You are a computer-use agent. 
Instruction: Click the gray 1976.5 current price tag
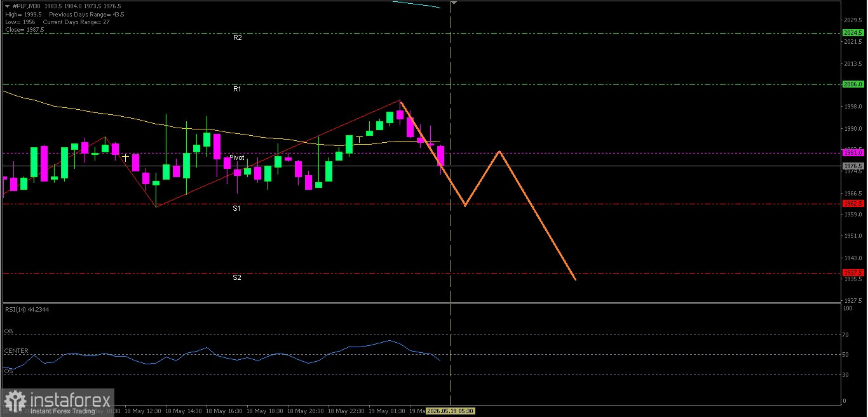click(853, 166)
